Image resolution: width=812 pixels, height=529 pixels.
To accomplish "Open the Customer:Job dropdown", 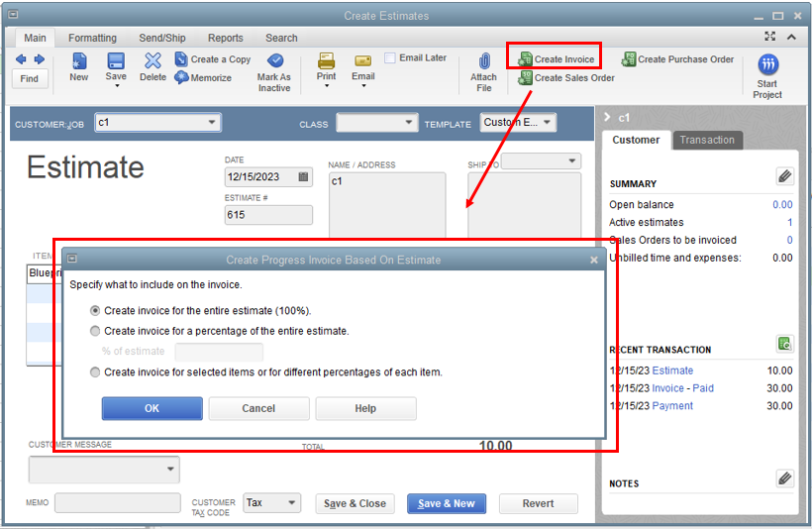I will point(212,122).
